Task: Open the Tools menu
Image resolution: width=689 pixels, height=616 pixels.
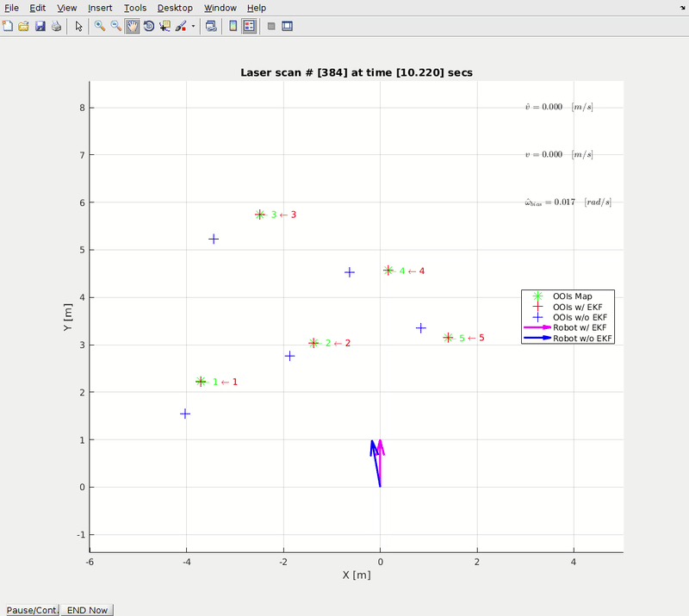Action: (134, 8)
